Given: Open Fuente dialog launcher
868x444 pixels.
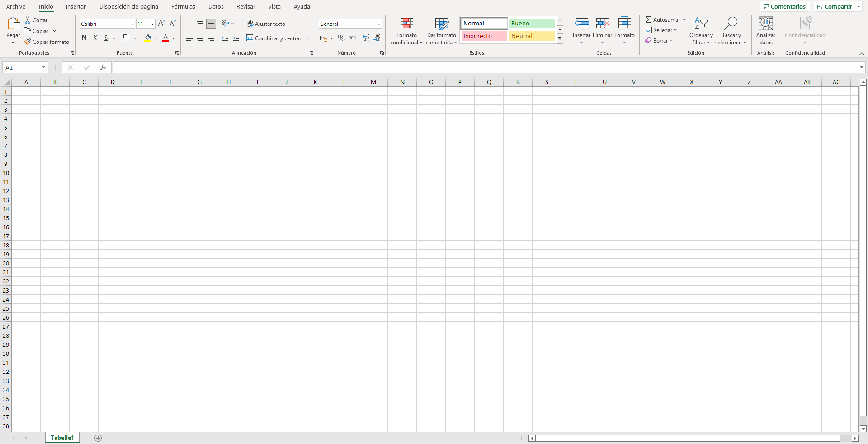Looking at the screenshot, I should tap(177, 53).
